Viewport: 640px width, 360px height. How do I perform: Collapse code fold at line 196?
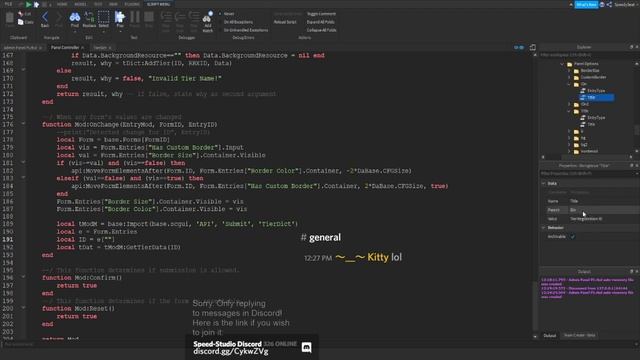click(x=23, y=278)
